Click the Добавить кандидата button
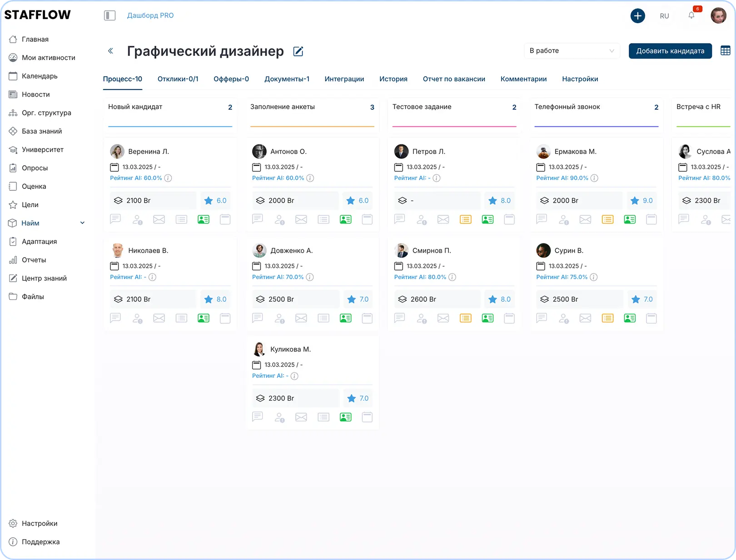This screenshot has height=560, width=736. point(670,51)
